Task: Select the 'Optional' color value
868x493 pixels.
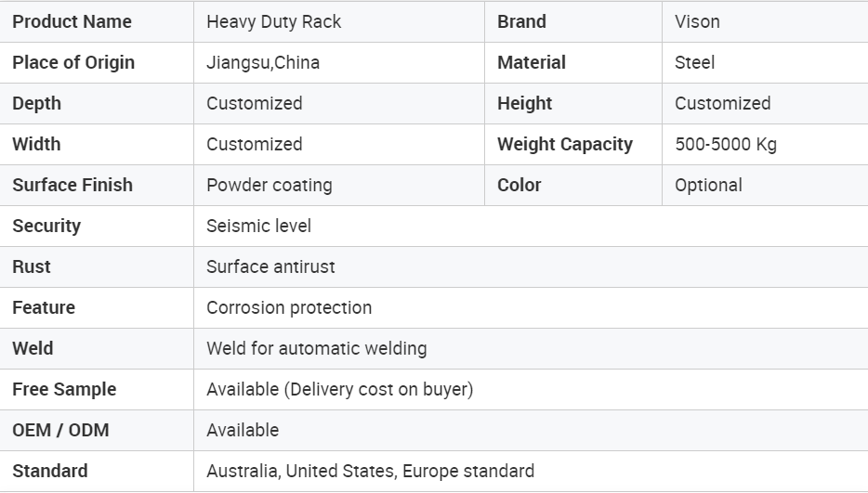Action: click(708, 186)
